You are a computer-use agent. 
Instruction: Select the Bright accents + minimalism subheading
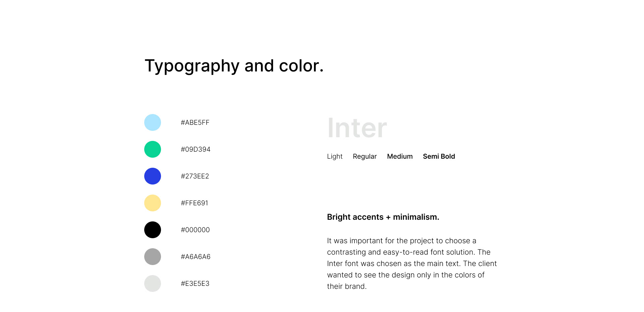[383, 217]
